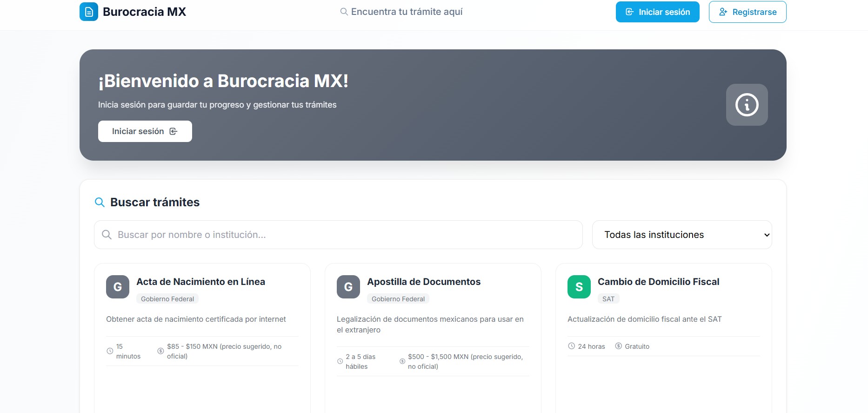The height and width of the screenshot is (413, 868).
Task: Open the Acta de Nacimiento en Línea title
Action: coord(200,282)
